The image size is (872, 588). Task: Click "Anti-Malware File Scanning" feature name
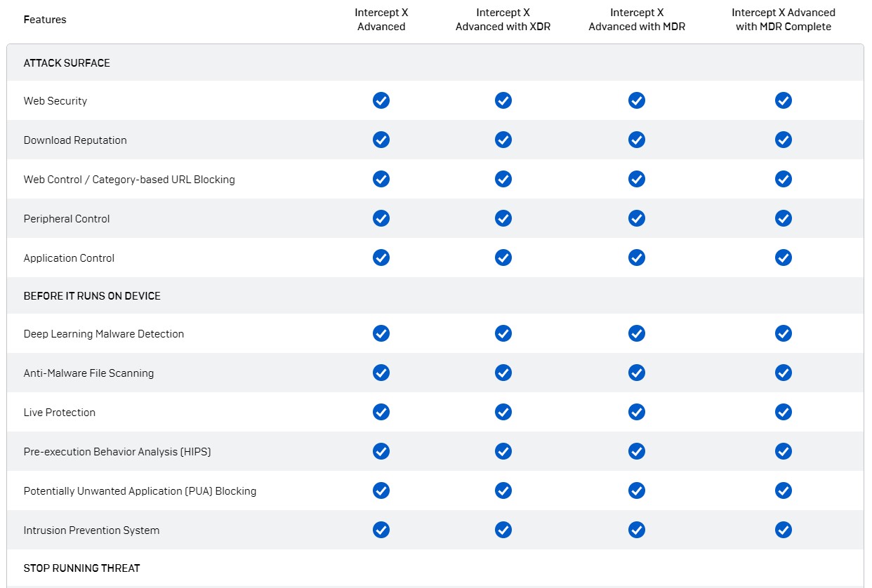point(88,373)
